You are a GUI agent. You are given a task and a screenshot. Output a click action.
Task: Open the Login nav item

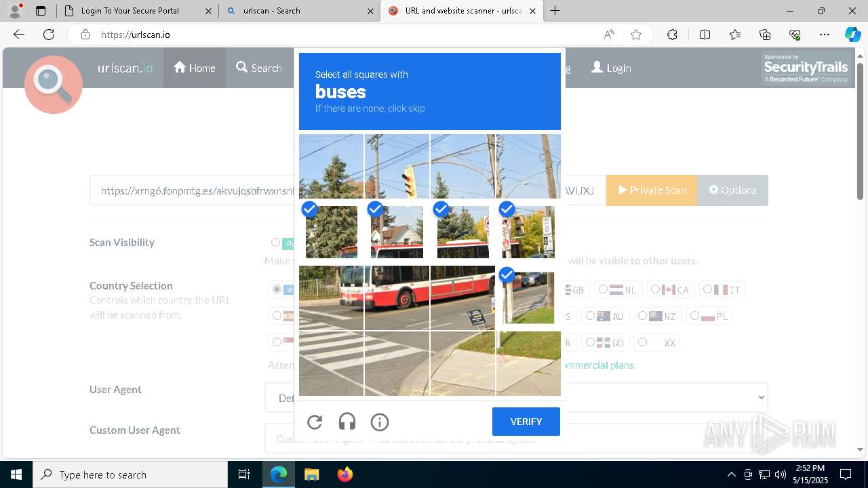coord(611,68)
